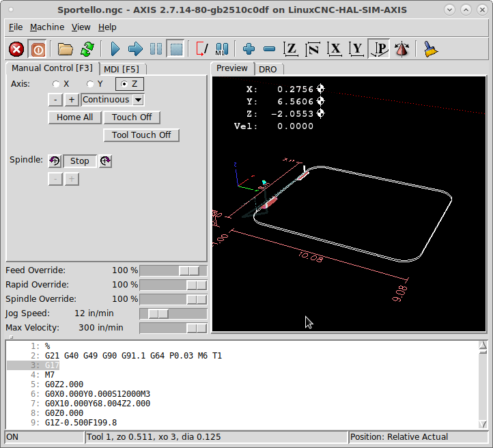Open a G-code file with folder icon

(x=66, y=49)
